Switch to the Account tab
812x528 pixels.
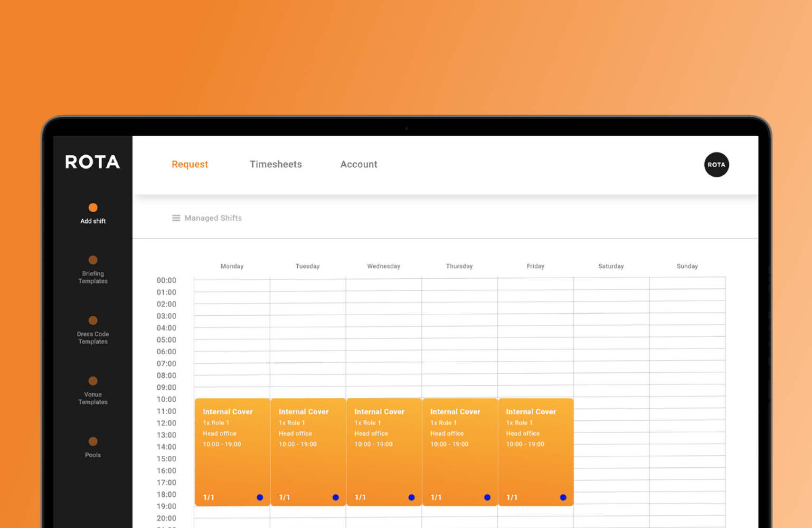pos(359,164)
